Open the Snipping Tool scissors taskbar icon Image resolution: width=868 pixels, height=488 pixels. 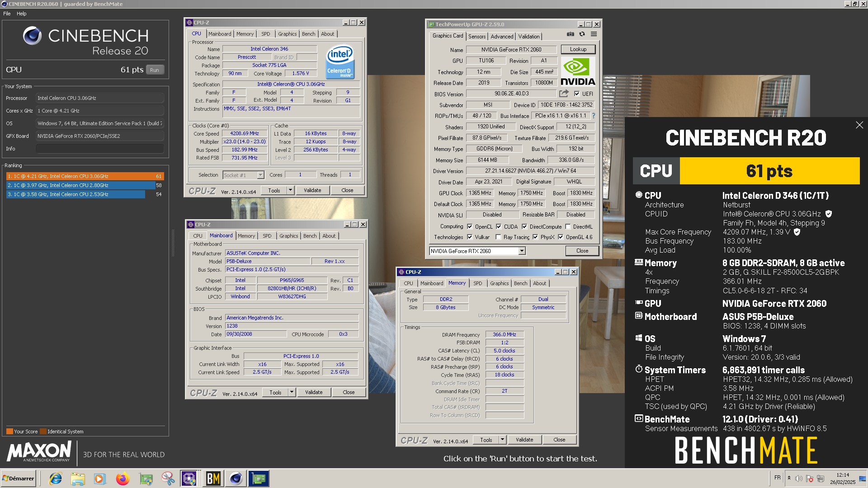(168, 479)
